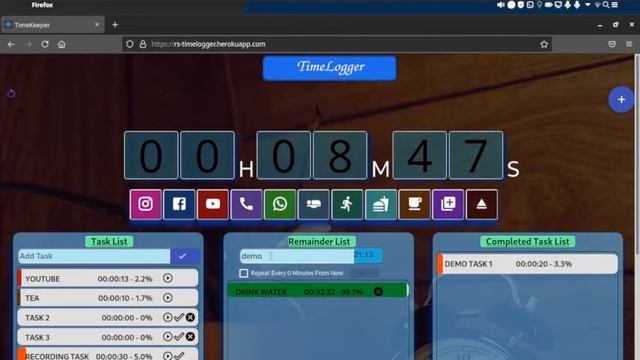Click the system volume speaker icon
The height and width of the screenshot is (360, 640).
click(x=500, y=5)
